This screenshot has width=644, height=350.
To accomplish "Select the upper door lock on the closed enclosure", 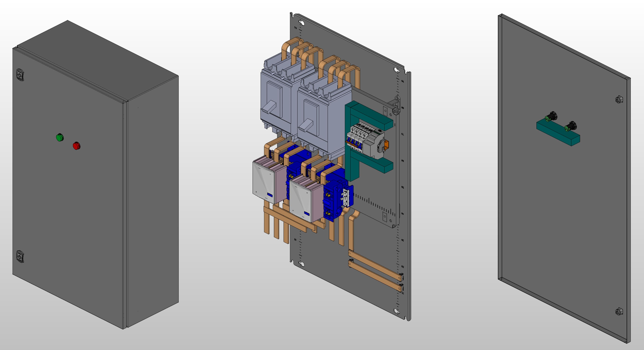I will coord(20,75).
